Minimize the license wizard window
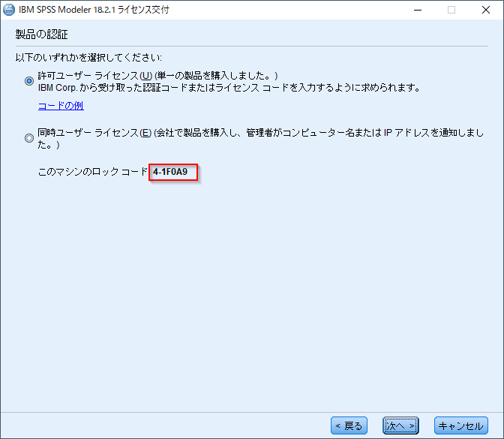504x439 pixels. [x=418, y=10]
